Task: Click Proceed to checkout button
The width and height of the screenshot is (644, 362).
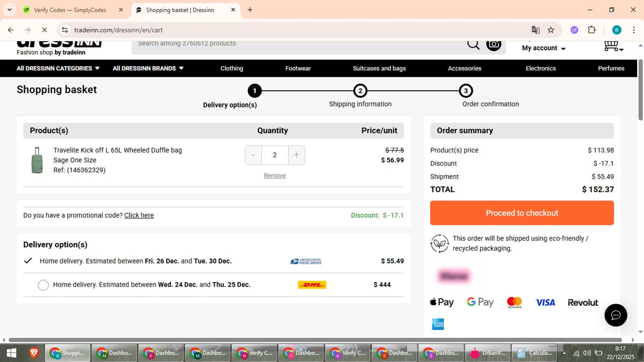Action: (x=522, y=213)
